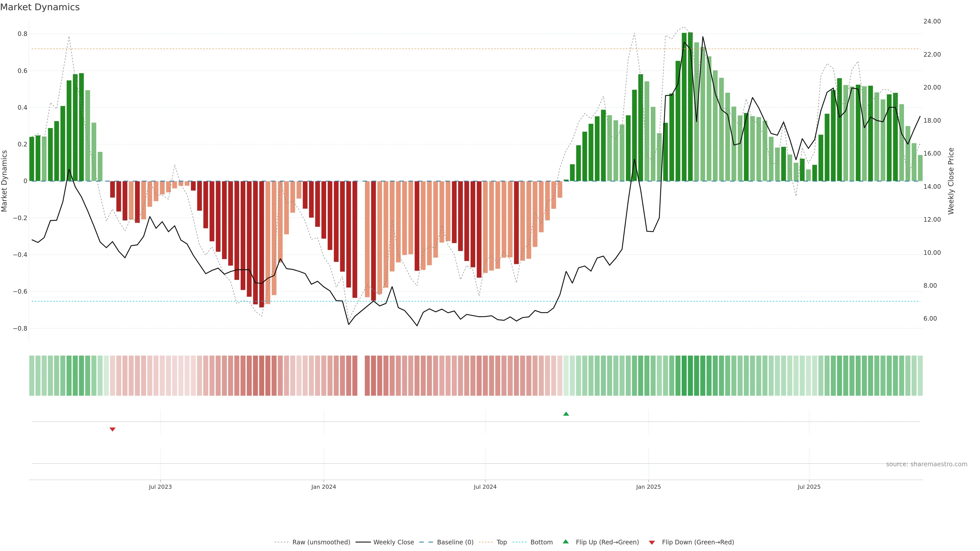This screenshot has width=980, height=551.
Task: Select the Jan 2025 axis label
Action: (x=648, y=487)
